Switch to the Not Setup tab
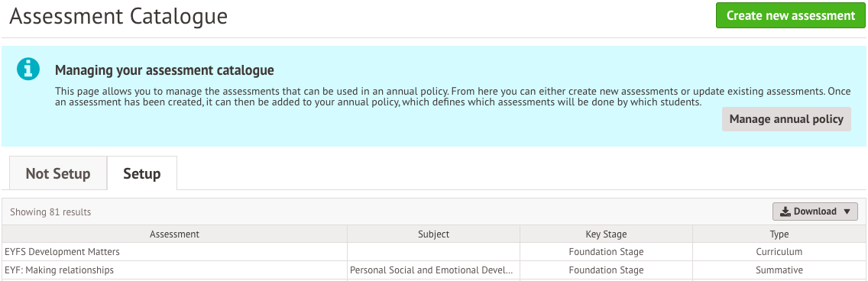 58,173
